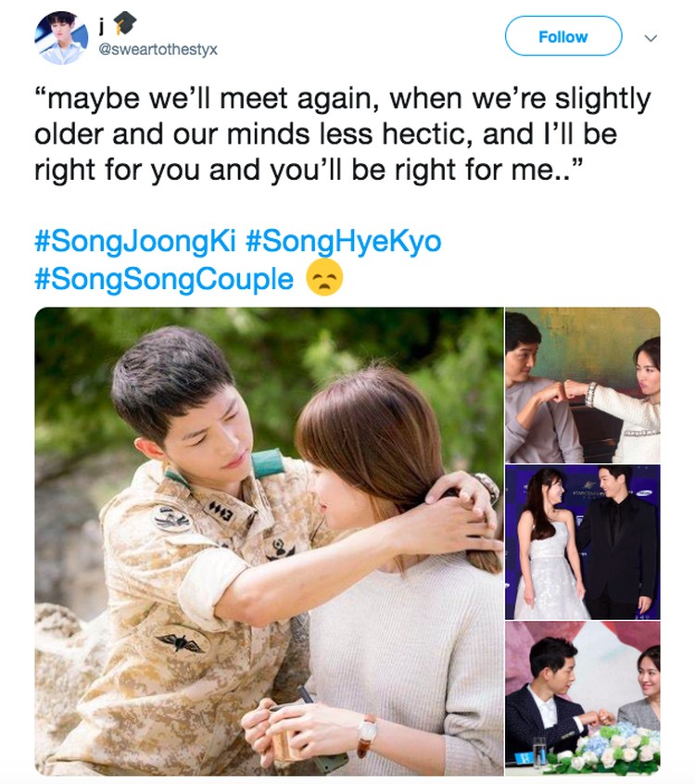The width and height of the screenshot is (695, 784).
Task: Click the #SongHyeKyo hashtag
Action: click(x=344, y=241)
